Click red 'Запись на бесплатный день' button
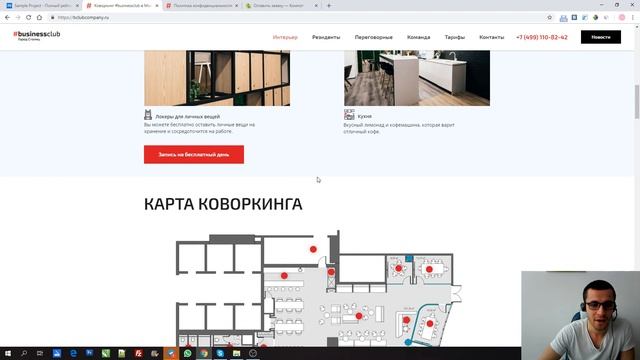The height and width of the screenshot is (360, 640). click(x=194, y=155)
